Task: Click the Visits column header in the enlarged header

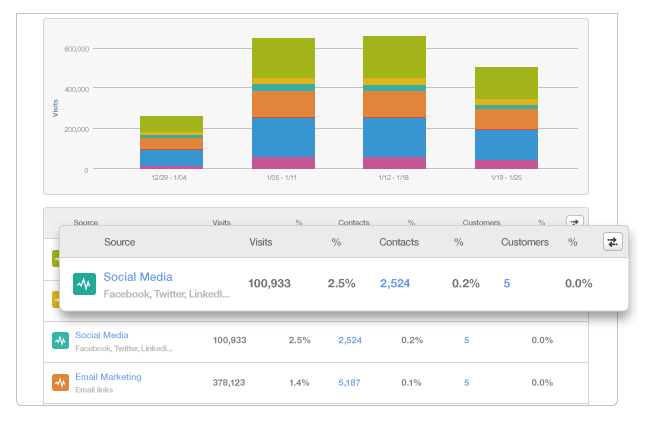Action: [x=260, y=242]
